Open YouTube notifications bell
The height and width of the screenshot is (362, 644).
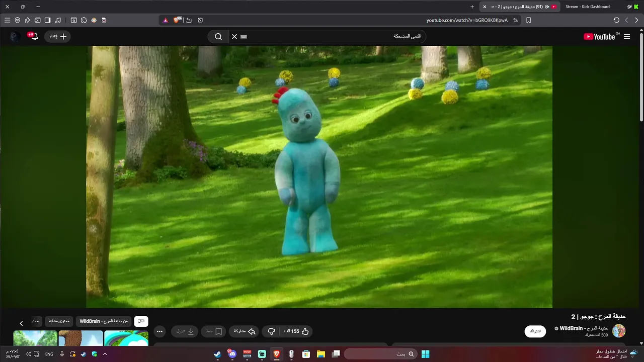[34, 36]
